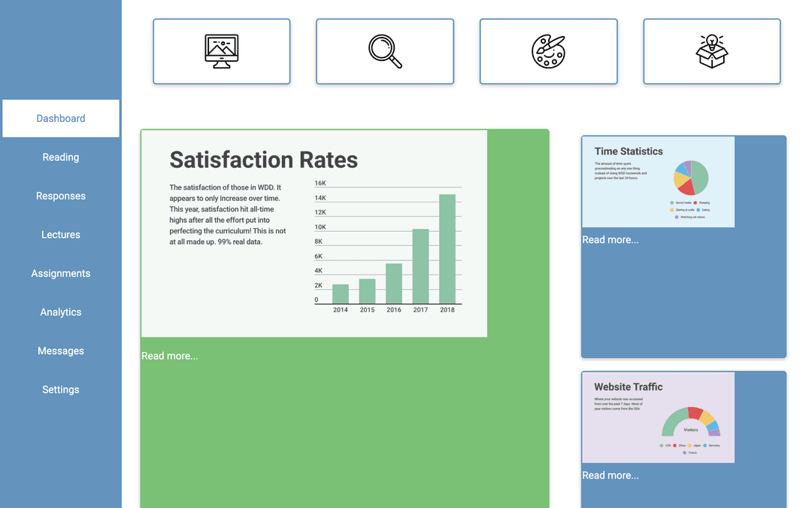The width and height of the screenshot is (812, 508).
Task: Click the paint palette icon
Action: click(x=548, y=51)
